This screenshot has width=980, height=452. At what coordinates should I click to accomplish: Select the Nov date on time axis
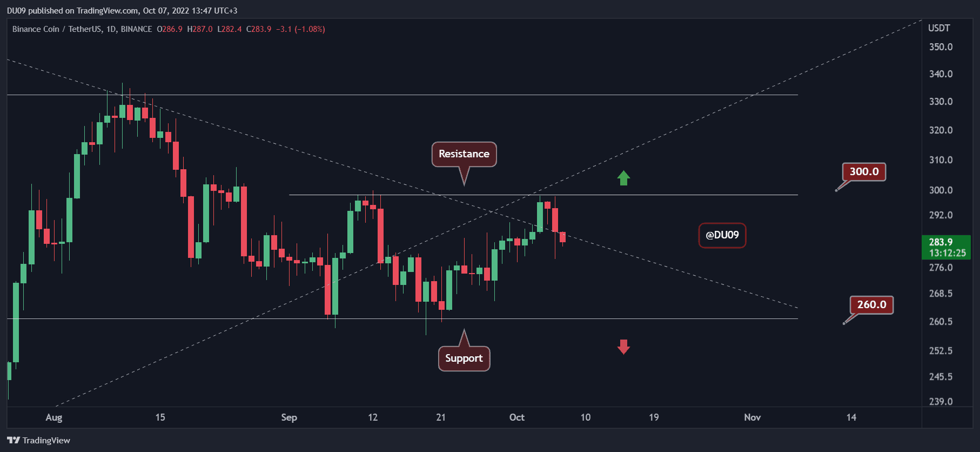click(752, 417)
